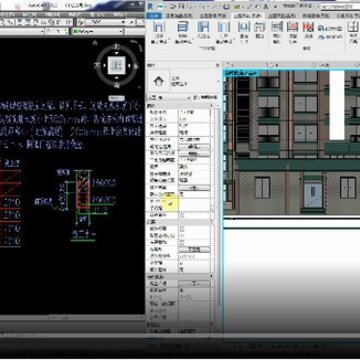Click the first tool icon in the Revit ribbon

point(159,28)
